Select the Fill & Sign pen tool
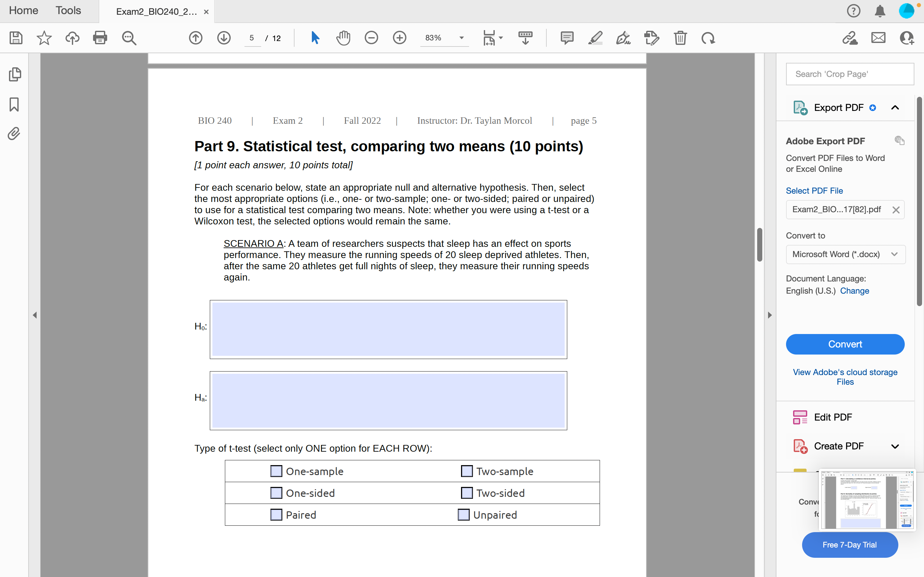 point(622,38)
